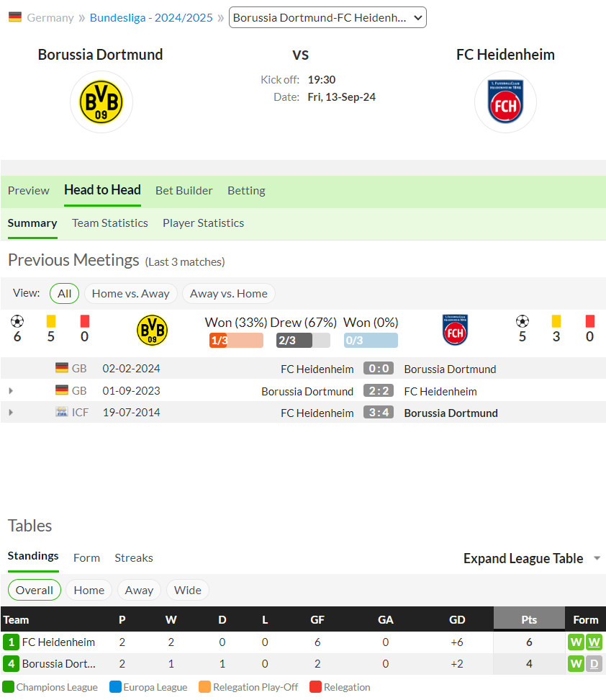The width and height of the screenshot is (606, 700).
Task: Click the small BVB logo in meetings summary
Action: [152, 331]
